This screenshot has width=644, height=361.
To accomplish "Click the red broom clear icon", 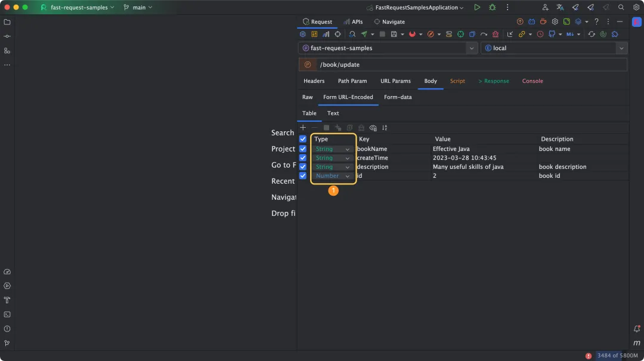I will coord(496,34).
